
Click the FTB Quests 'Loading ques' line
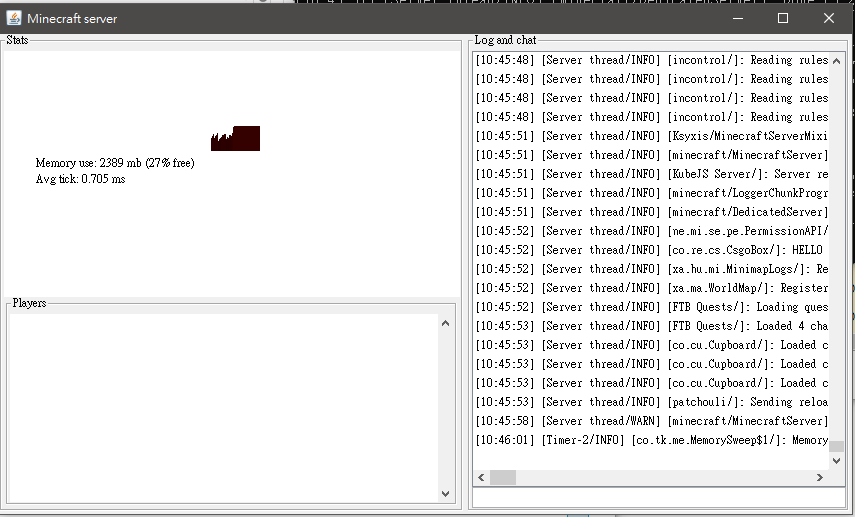(652, 307)
